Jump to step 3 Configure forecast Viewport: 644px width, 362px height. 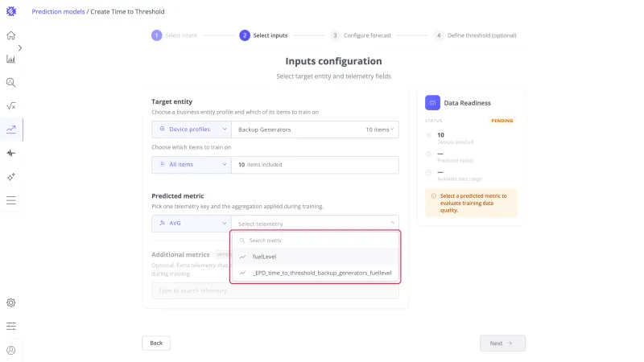(361, 35)
